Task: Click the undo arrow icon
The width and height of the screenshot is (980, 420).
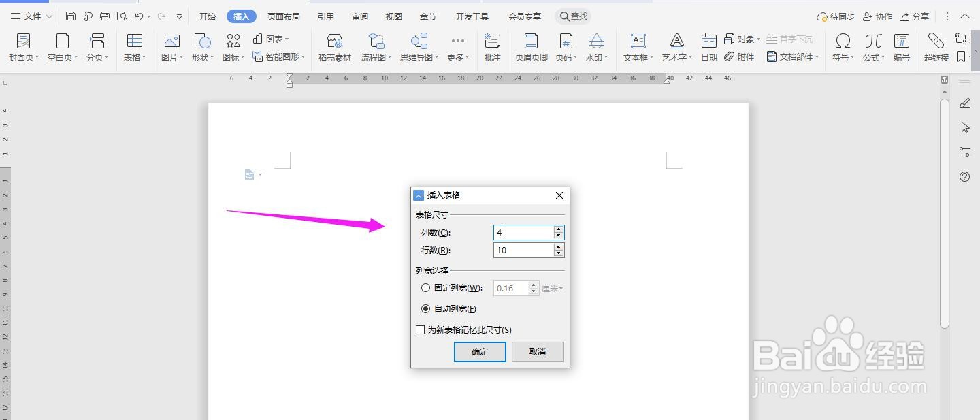Action: tap(139, 16)
